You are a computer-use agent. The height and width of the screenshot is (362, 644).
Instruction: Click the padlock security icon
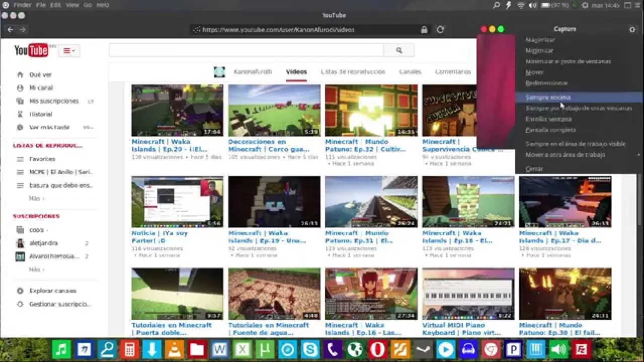424,30
